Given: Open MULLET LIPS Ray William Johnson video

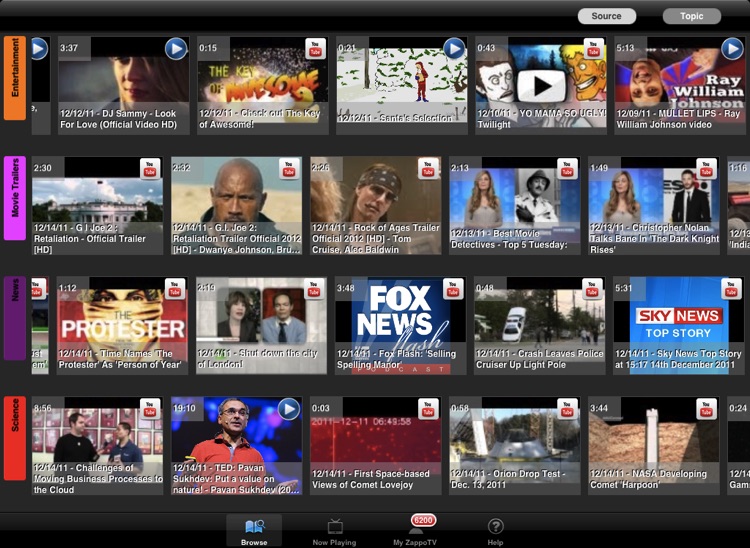Looking at the screenshot, I should (x=680, y=85).
